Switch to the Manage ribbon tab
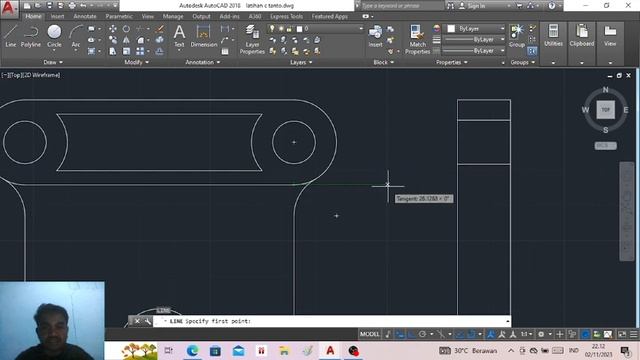The image size is (640, 360). [173, 16]
